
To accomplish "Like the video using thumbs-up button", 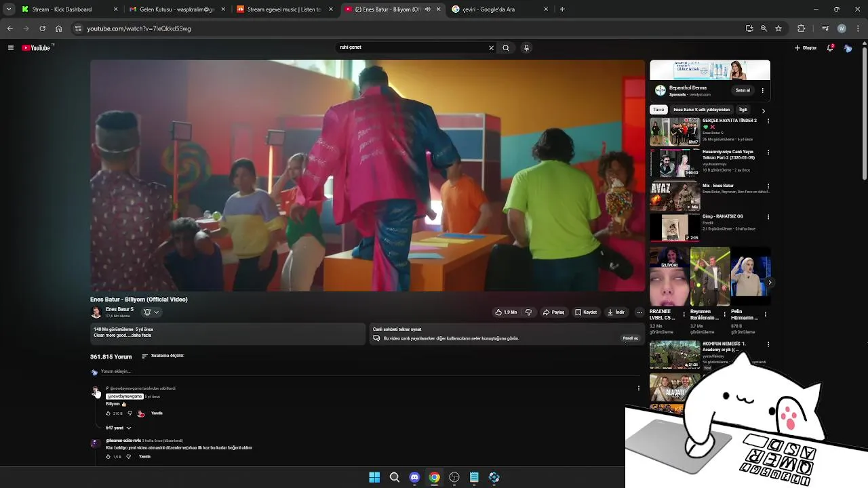I will 506,312.
